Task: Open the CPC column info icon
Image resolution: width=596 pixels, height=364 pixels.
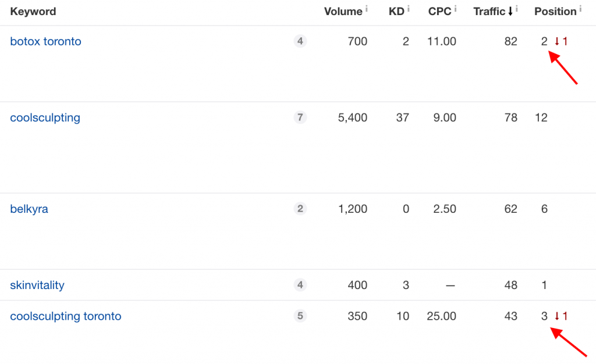Action: [x=455, y=8]
